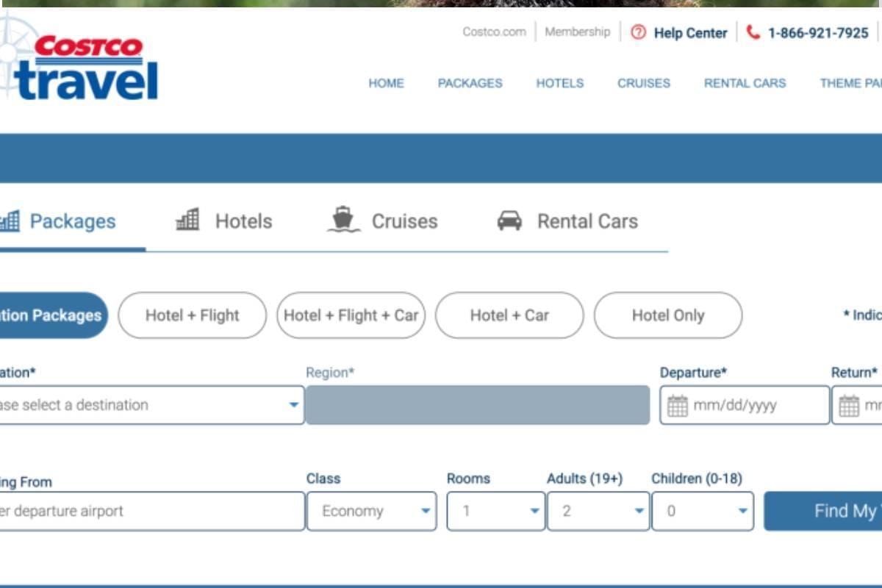Click the Return date input field
The height and width of the screenshot is (588, 882).
pyautogui.click(x=857, y=405)
